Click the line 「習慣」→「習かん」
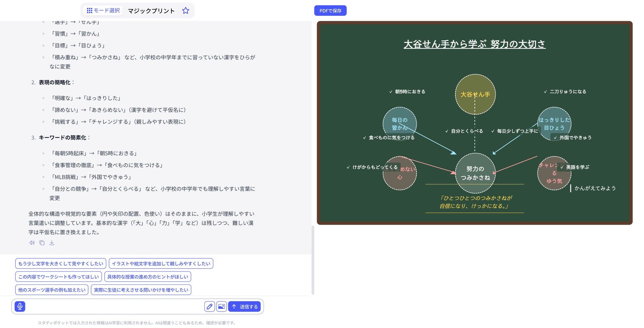The height and width of the screenshot is (328, 644). click(x=75, y=34)
